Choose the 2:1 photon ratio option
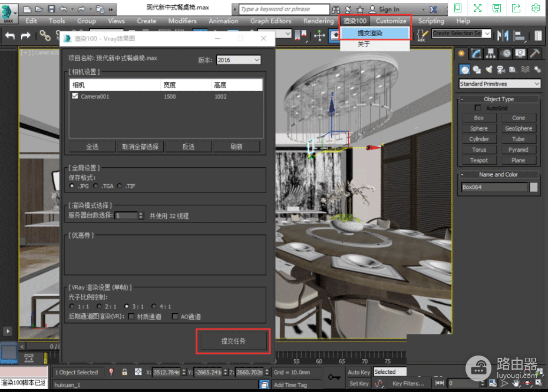The width and height of the screenshot is (548, 392). pos(100,306)
